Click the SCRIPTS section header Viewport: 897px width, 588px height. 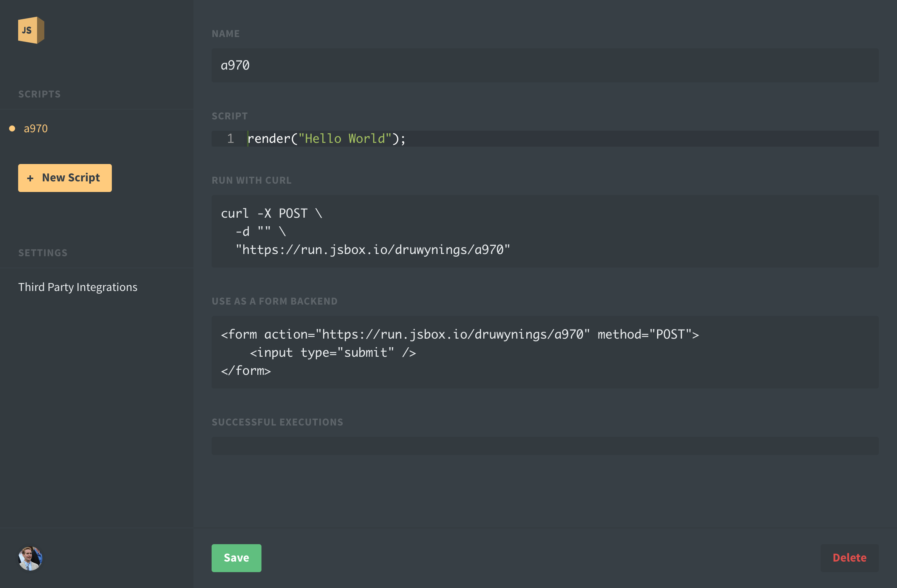pos(39,94)
